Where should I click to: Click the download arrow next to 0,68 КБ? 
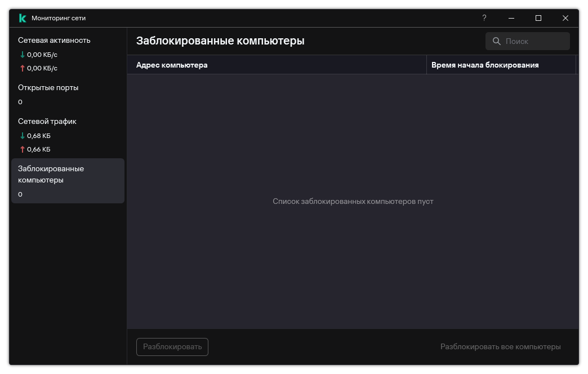[21, 136]
